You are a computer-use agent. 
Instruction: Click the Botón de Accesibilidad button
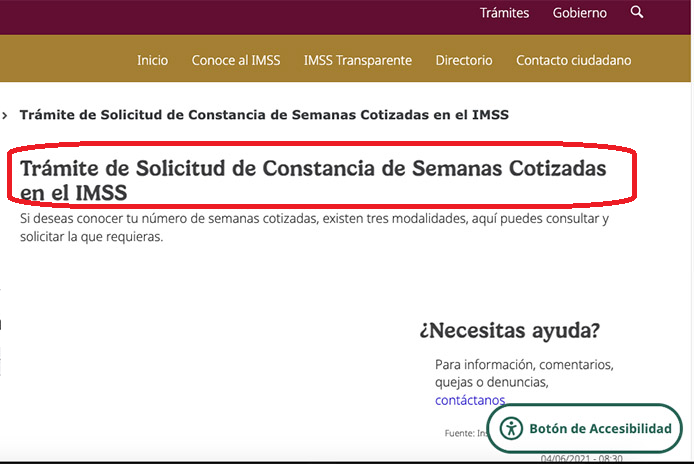click(x=584, y=428)
